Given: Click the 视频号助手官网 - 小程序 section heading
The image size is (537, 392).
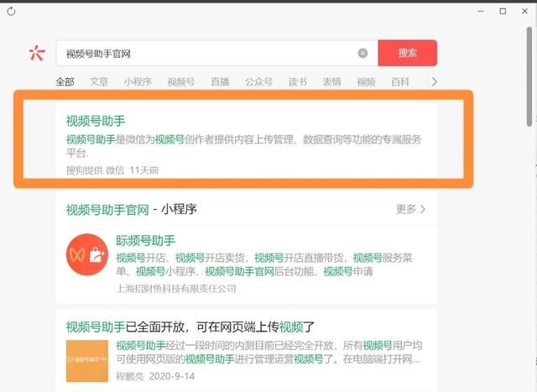Looking at the screenshot, I should [131, 209].
